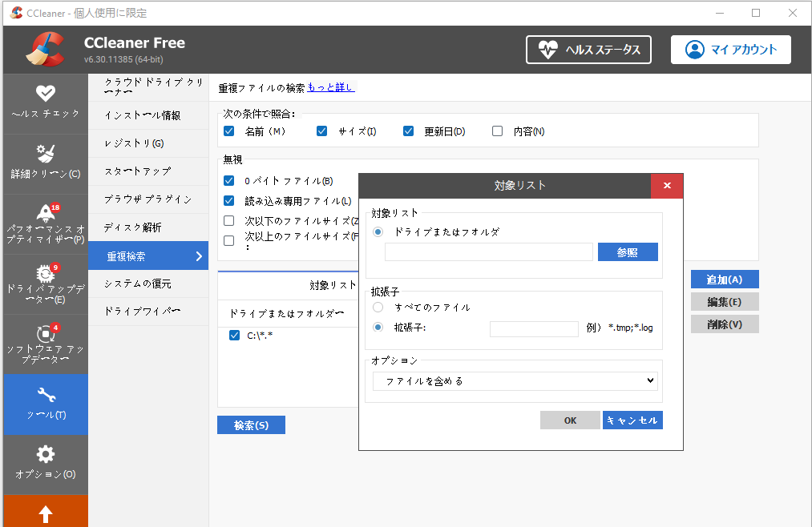
Task: Click the 編集(E) button
Action: click(x=725, y=302)
